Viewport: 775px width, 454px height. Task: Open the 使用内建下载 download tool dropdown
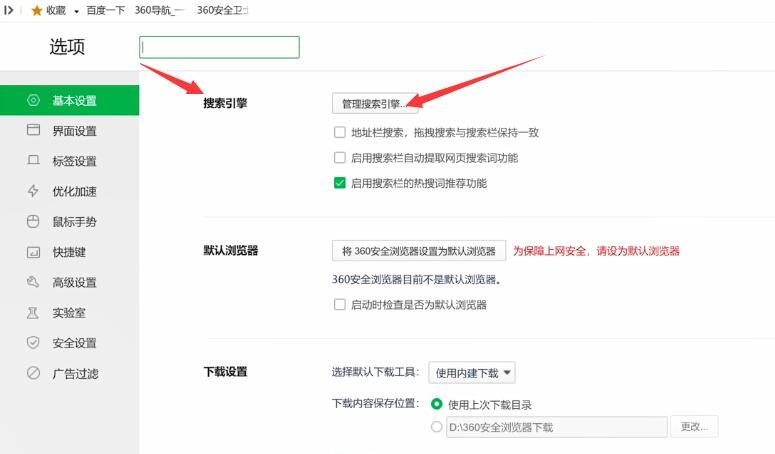pyautogui.click(x=472, y=372)
